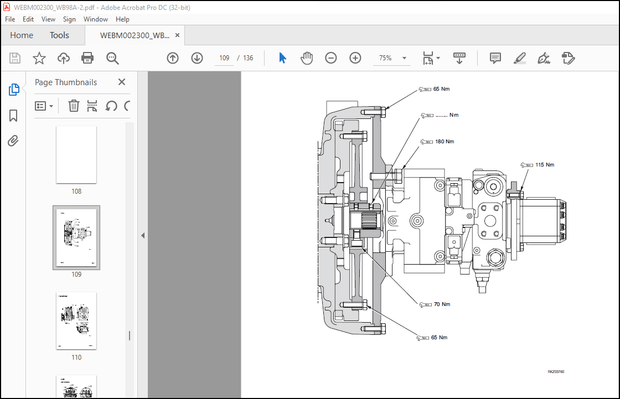Open the Sign document pen tool
Viewport: 620px width, 399px height.
[x=544, y=58]
